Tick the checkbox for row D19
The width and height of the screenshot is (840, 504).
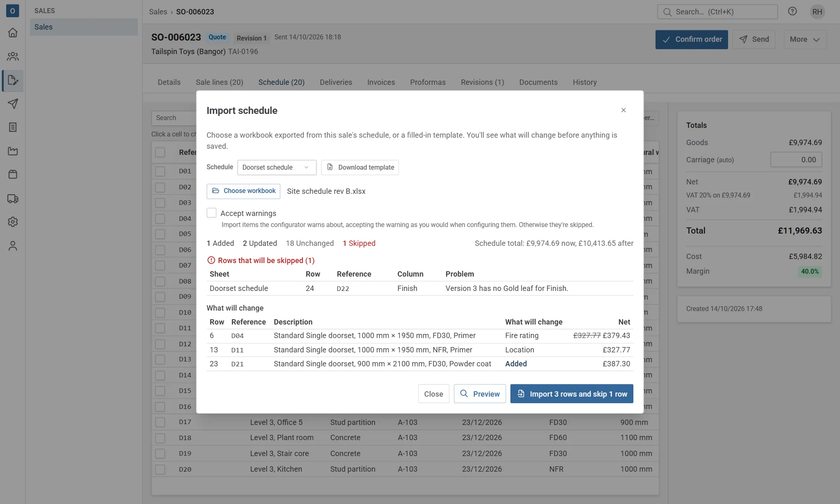pyautogui.click(x=160, y=454)
